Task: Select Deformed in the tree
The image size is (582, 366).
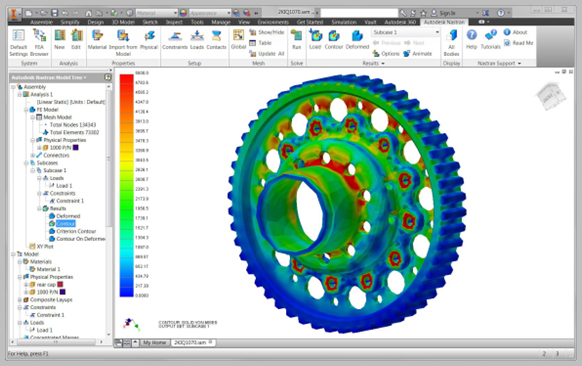Action: [68, 216]
